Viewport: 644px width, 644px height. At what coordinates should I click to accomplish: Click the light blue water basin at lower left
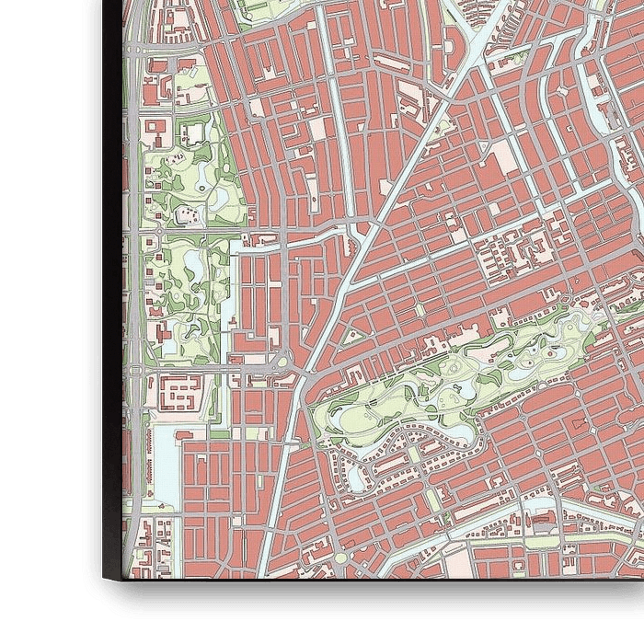(163, 460)
